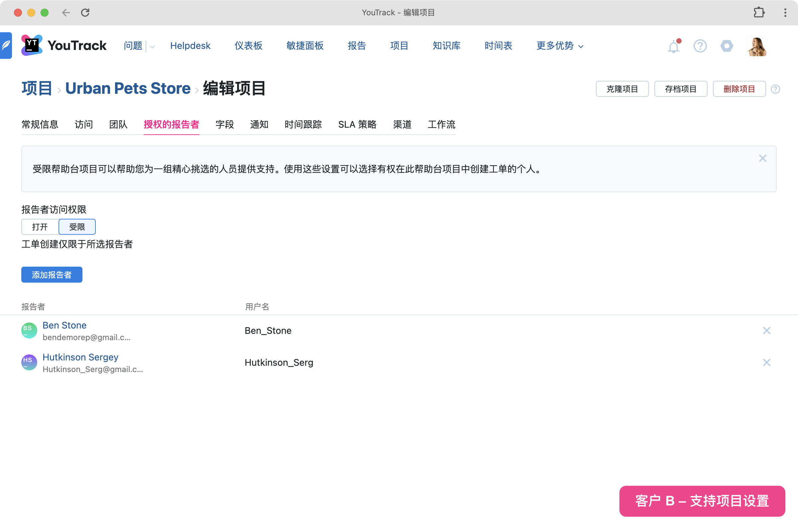Click the 添加报告者 button
The width and height of the screenshot is (798, 532).
(52, 275)
